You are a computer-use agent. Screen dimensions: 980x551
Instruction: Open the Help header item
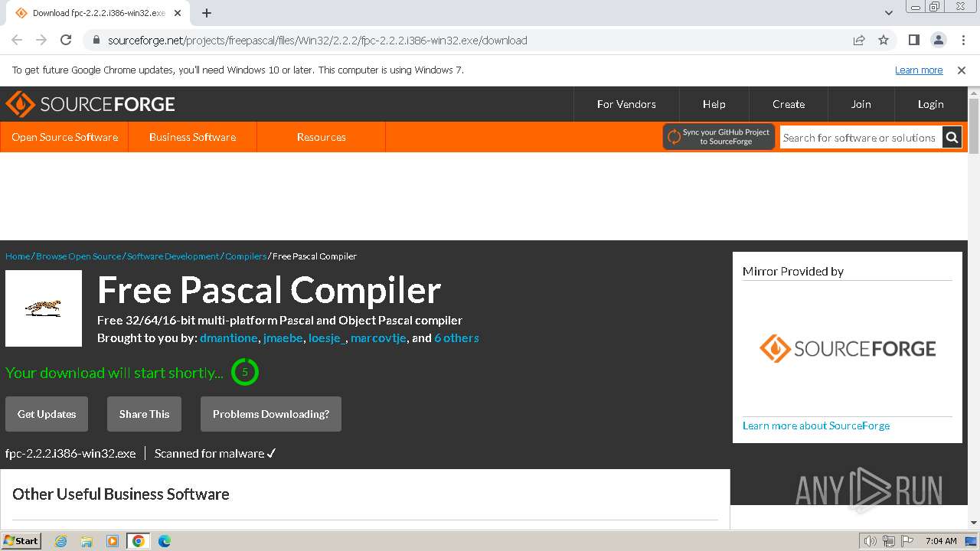click(x=714, y=104)
